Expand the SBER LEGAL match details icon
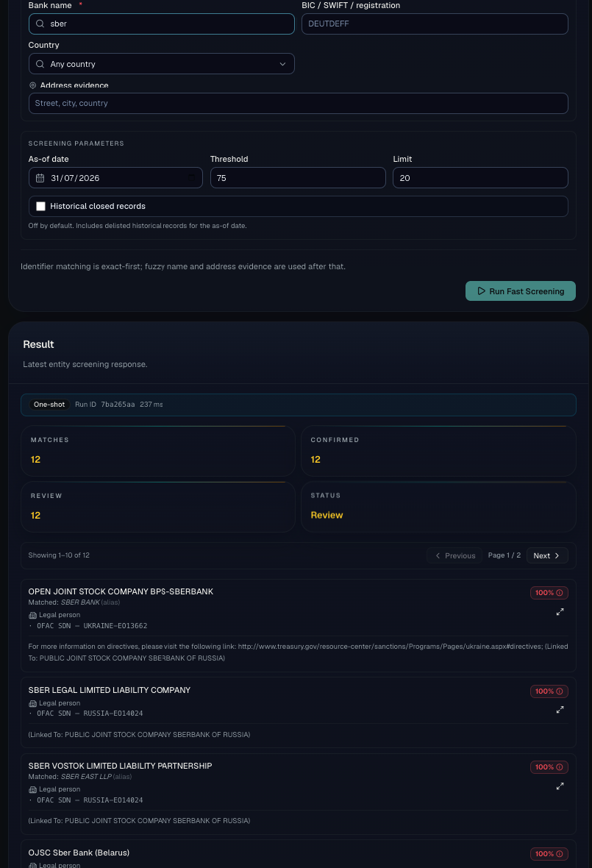 click(x=560, y=710)
